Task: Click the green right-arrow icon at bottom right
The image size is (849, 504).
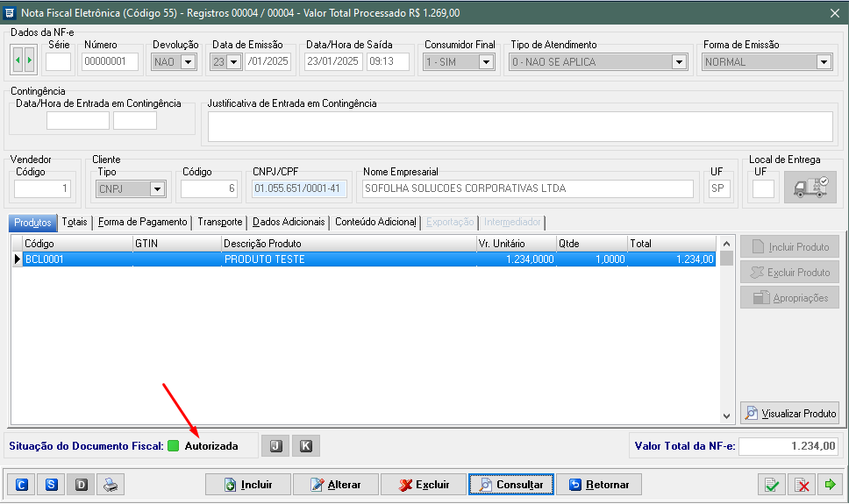Action: coord(829,484)
